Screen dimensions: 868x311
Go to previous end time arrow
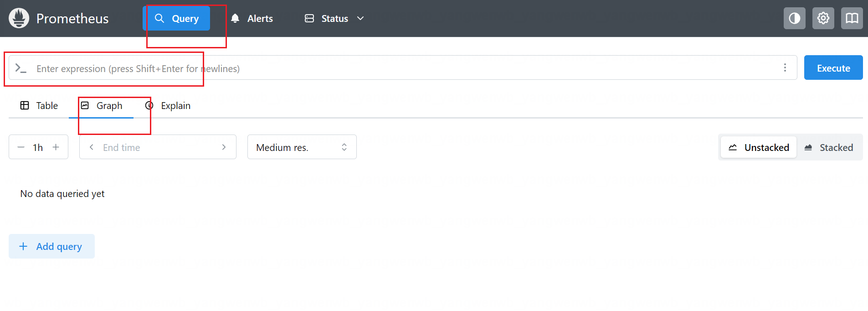92,147
